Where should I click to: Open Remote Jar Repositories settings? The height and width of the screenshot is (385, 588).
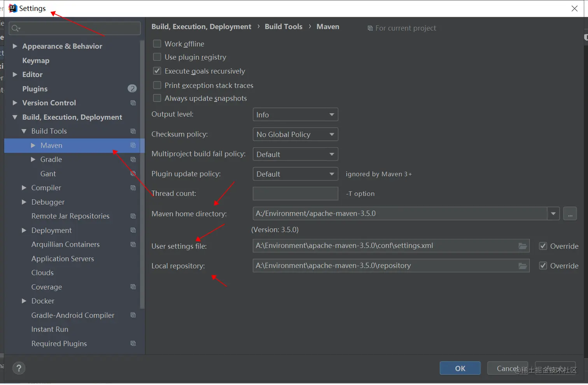coord(70,216)
